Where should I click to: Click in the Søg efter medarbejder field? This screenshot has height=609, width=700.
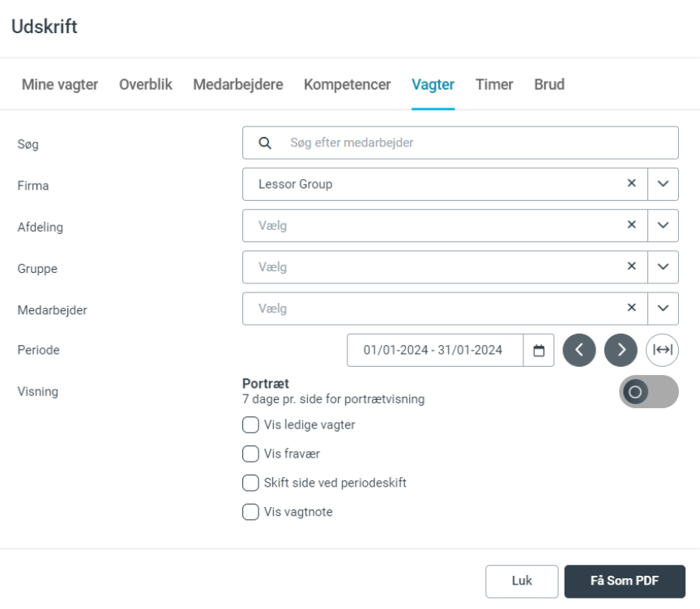point(478,143)
